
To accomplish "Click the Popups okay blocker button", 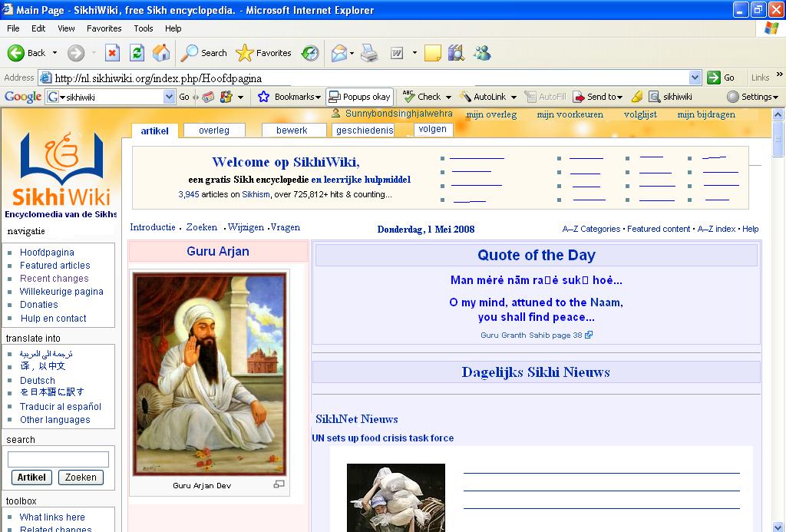I will (x=359, y=97).
